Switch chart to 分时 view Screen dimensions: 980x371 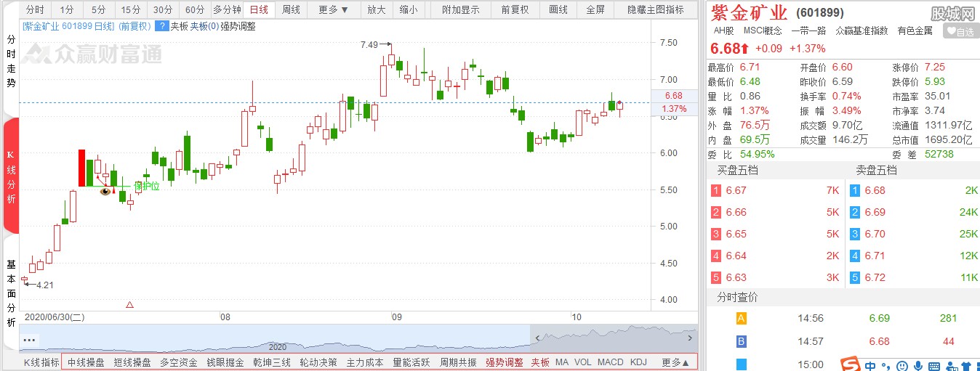34,10
